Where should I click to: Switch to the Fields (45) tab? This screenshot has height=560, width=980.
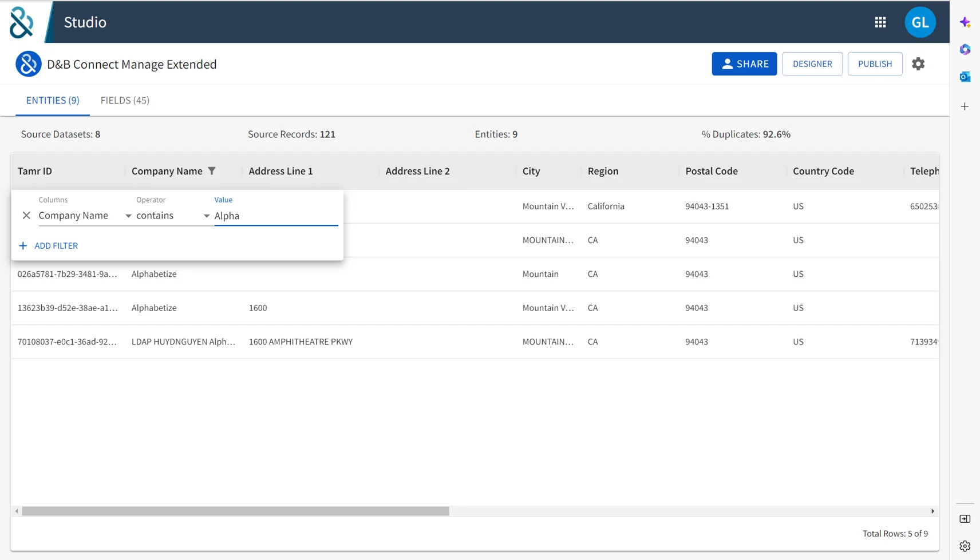[125, 100]
